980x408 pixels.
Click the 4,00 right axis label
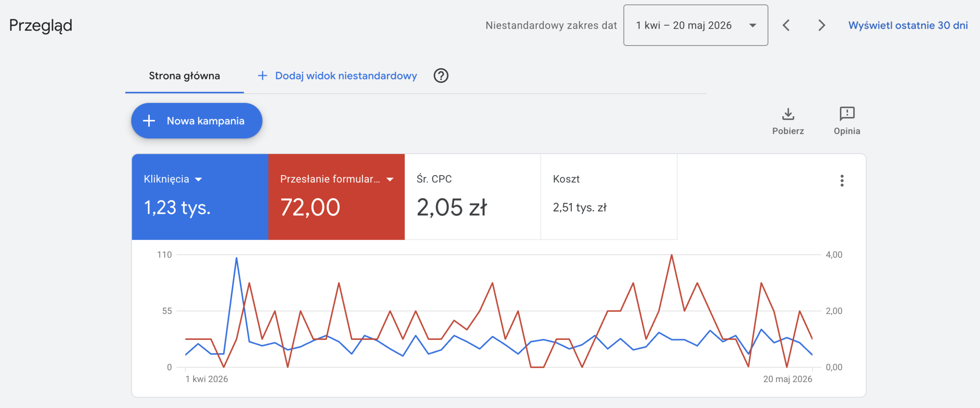pos(834,255)
